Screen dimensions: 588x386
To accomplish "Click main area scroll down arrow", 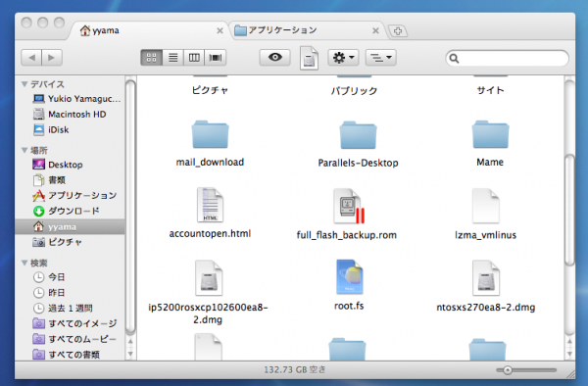I will 569,354.
